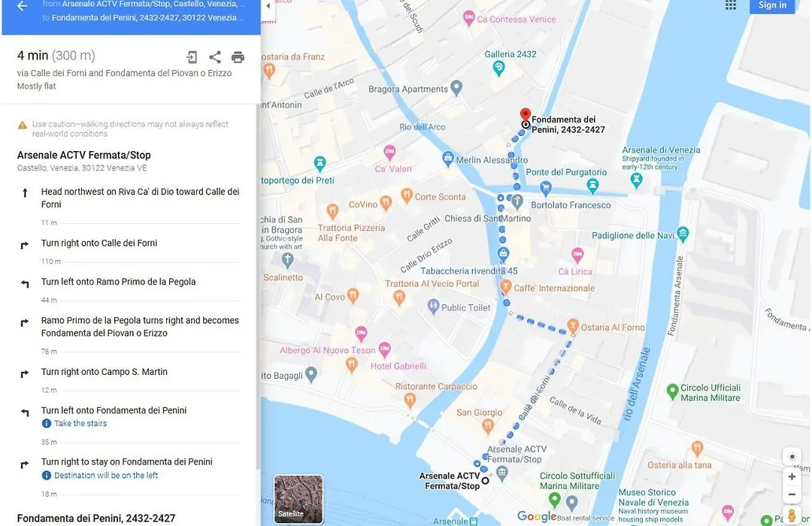
Task: Sign in to Google account
Action: (772, 5)
